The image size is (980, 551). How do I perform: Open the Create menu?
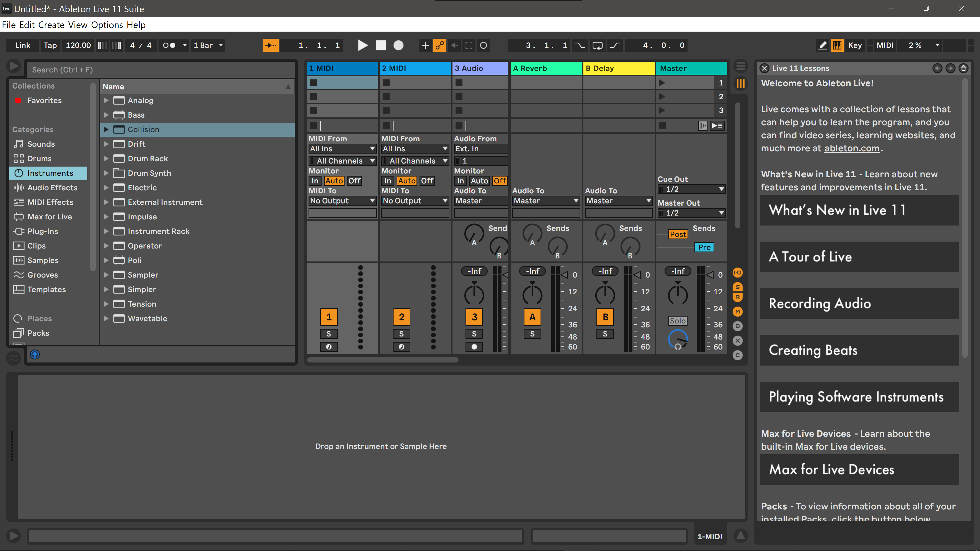point(51,25)
